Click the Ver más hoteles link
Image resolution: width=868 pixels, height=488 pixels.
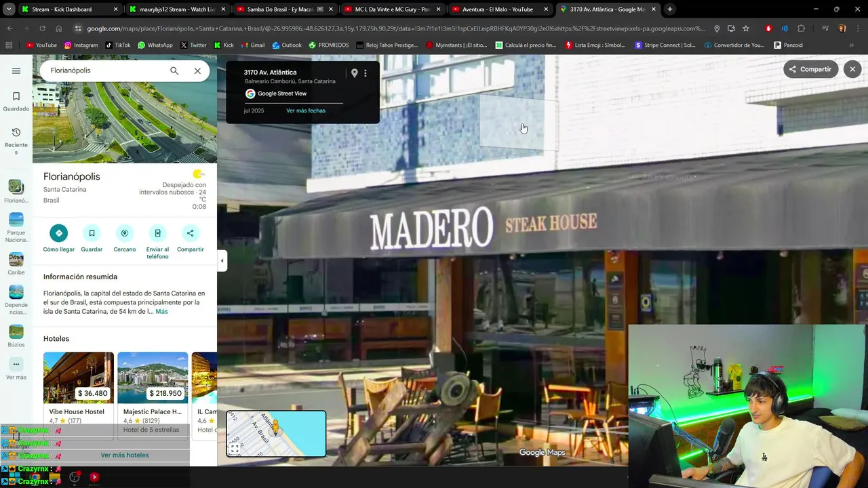pyautogui.click(x=125, y=455)
